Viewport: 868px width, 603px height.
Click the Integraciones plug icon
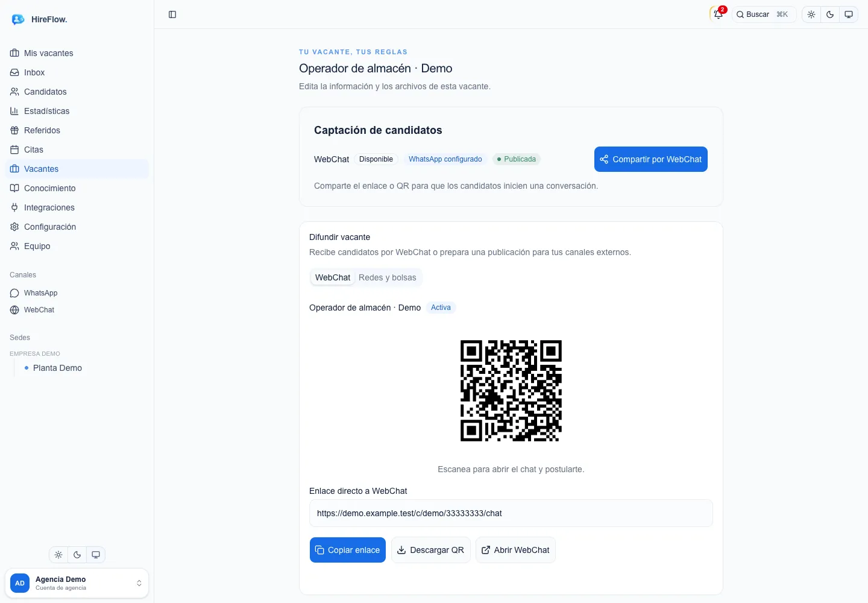pos(14,207)
